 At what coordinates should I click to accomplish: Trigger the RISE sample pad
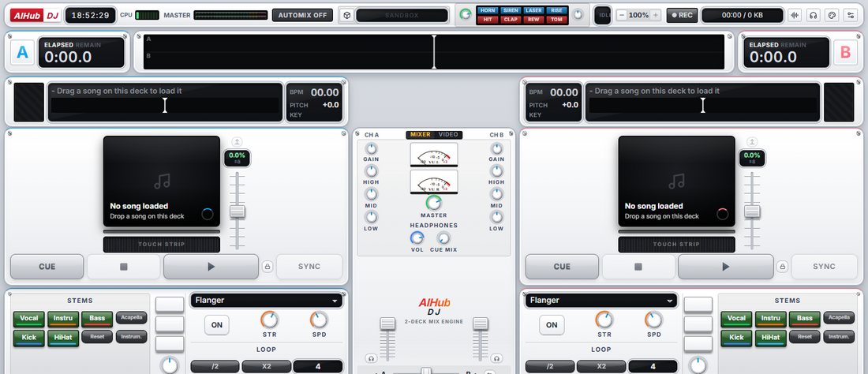tap(556, 10)
